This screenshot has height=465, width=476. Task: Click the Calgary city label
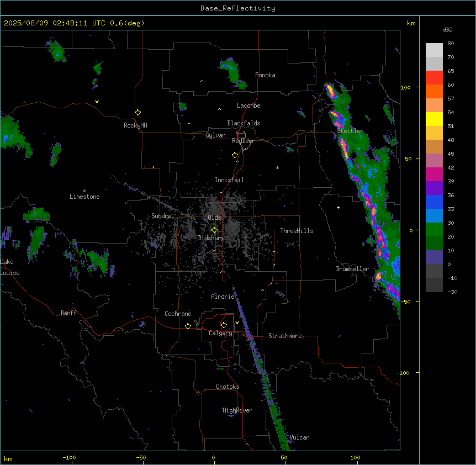pos(221,333)
